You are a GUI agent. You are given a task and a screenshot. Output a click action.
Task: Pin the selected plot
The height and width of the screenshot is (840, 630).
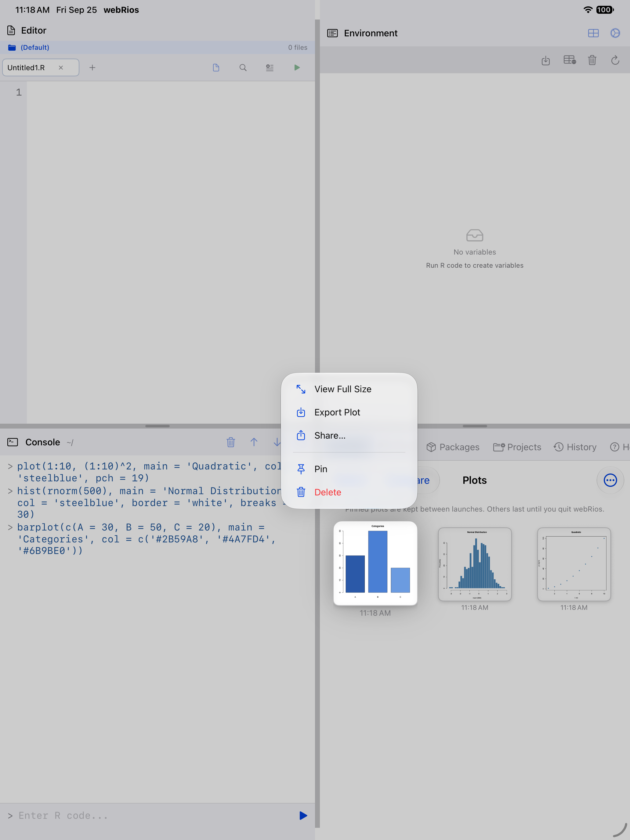[349, 469]
